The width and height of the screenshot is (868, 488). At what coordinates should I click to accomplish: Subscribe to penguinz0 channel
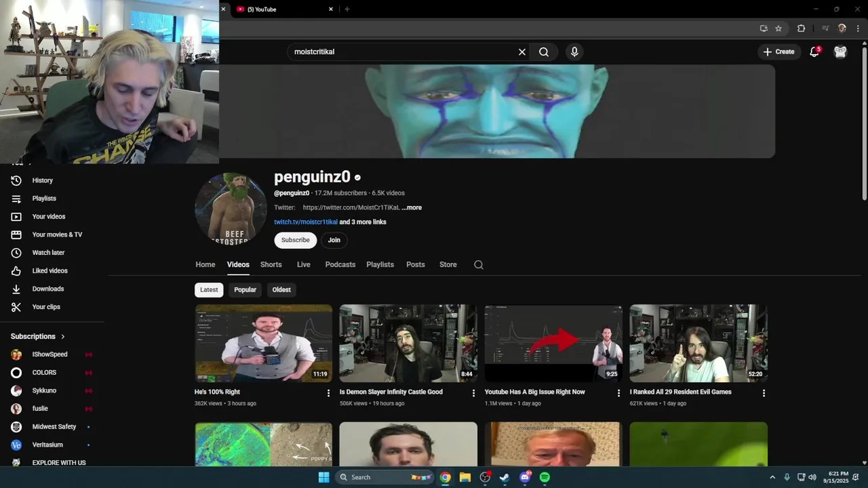(x=296, y=240)
